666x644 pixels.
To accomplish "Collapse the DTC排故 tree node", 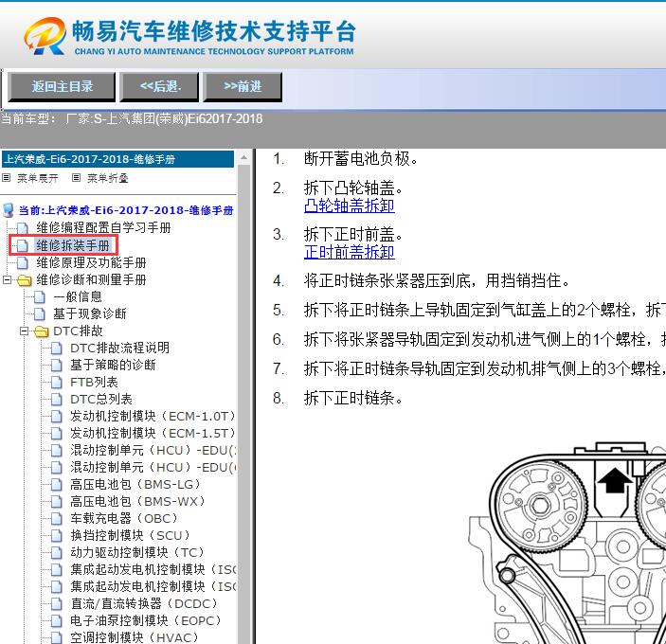I will pos(25,331).
